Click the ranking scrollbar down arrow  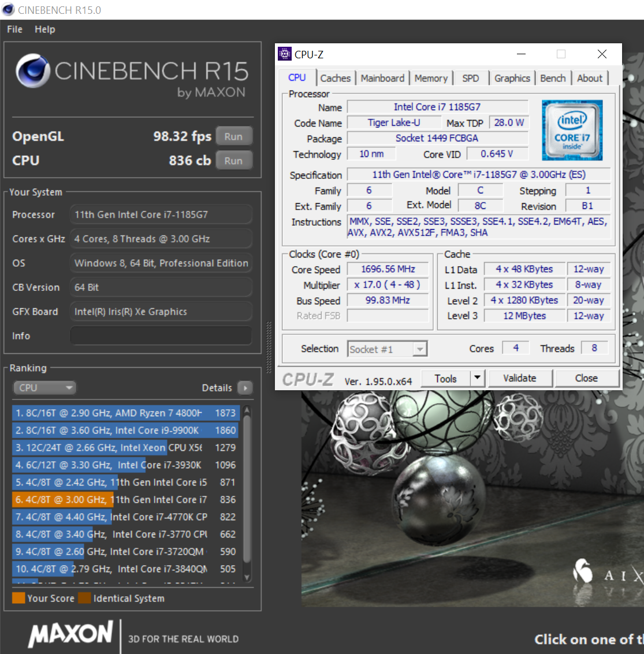click(247, 578)
